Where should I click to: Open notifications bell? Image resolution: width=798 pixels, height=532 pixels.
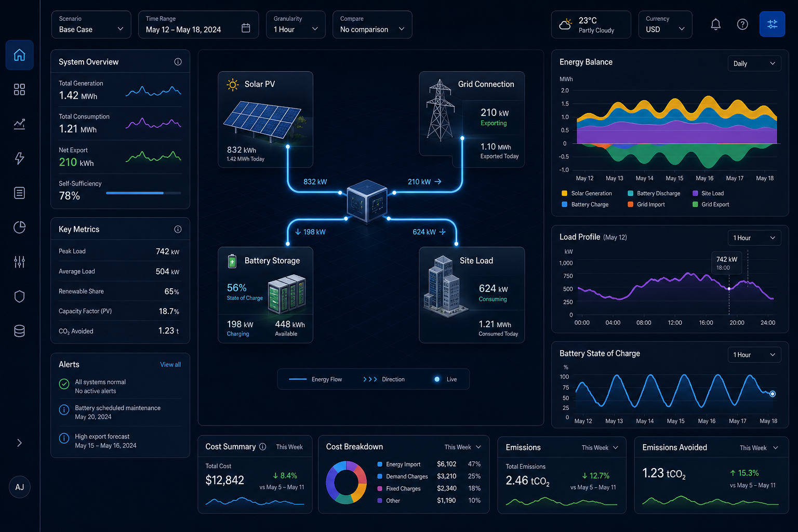[715, 24]
